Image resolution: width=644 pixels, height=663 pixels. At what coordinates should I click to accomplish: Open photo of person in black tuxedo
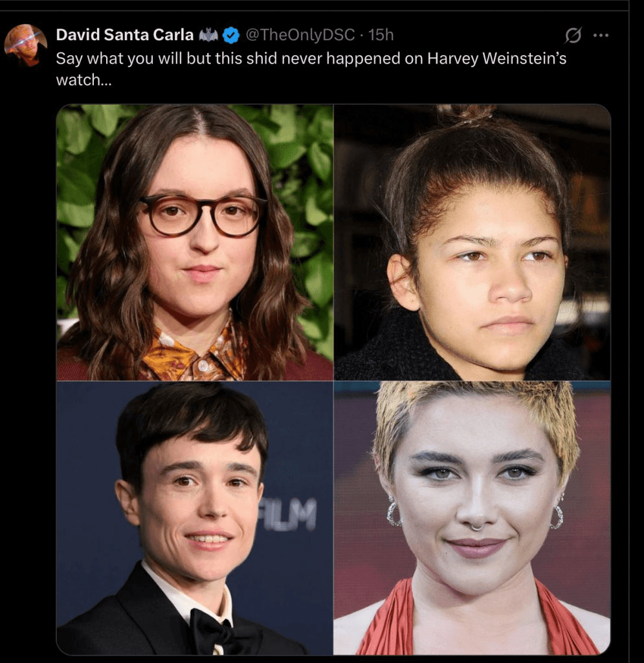tap(195, 518)
